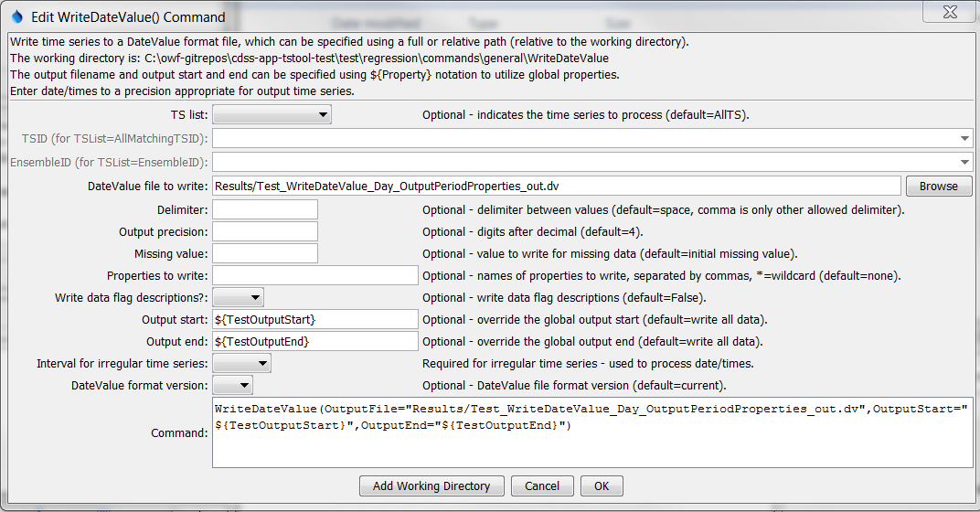The height and width of the screenshot is (512, 980).
Task: Click the '${Property} notation' instruction line
Action: coord(314,75)
